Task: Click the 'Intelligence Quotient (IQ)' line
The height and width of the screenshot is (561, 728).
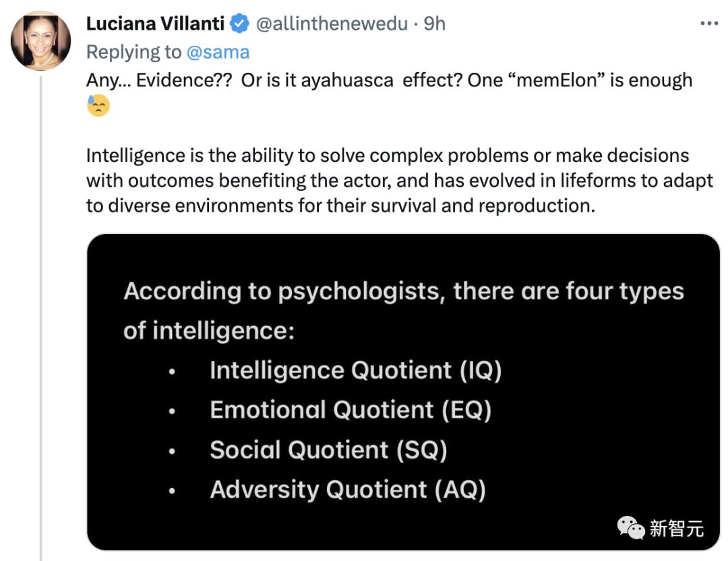Action: click(x=355, y=370)
